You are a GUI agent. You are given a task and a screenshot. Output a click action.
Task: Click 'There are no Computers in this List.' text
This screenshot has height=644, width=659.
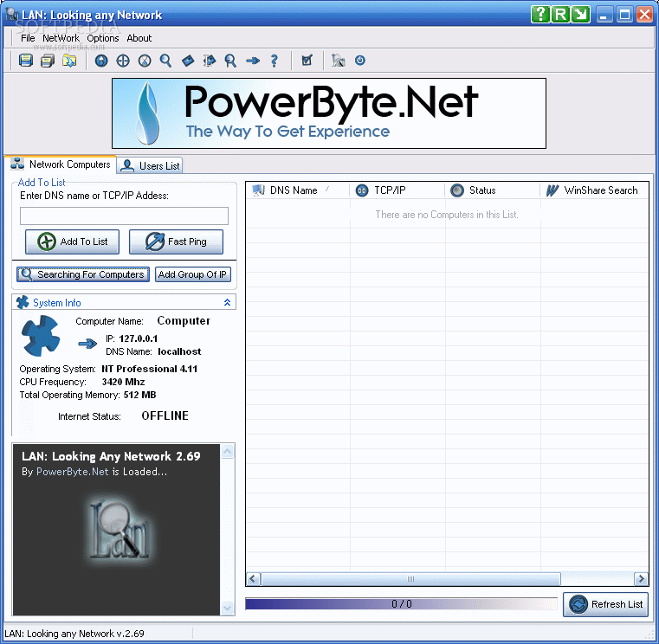click(447, 215)
